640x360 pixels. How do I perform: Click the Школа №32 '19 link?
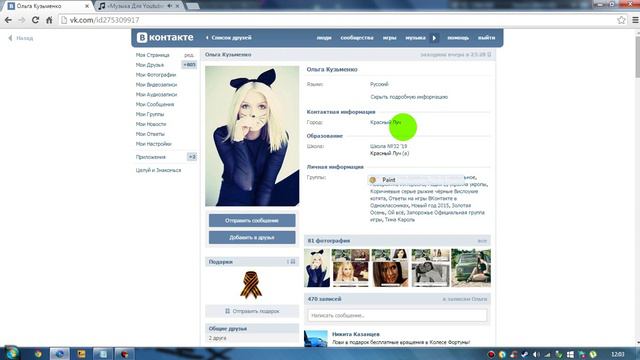[389, 146]
